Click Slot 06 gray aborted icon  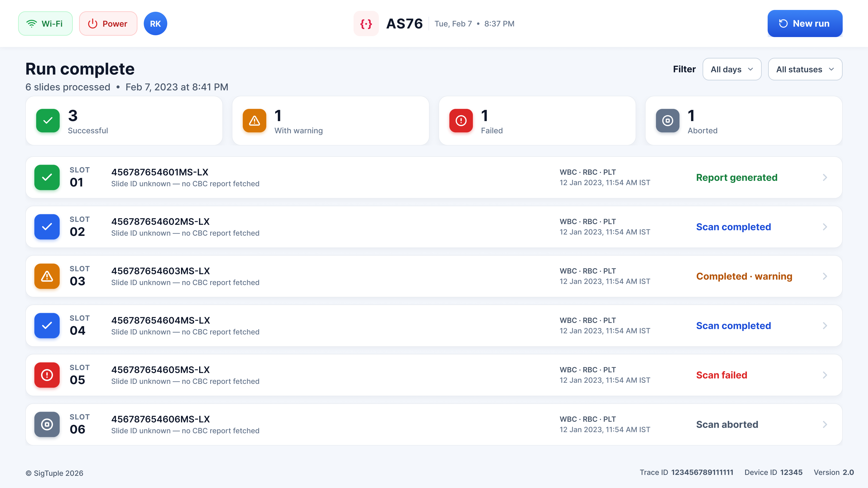pos(47,424)
